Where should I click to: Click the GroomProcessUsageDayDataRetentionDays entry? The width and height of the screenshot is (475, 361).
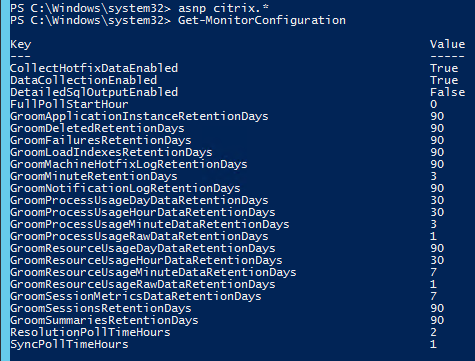point(139,200)
